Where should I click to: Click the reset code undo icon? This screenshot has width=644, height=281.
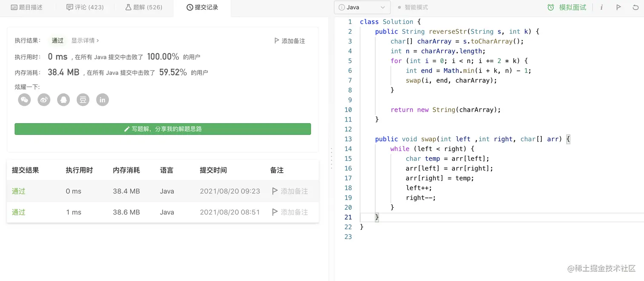click(x=636, y=7)
